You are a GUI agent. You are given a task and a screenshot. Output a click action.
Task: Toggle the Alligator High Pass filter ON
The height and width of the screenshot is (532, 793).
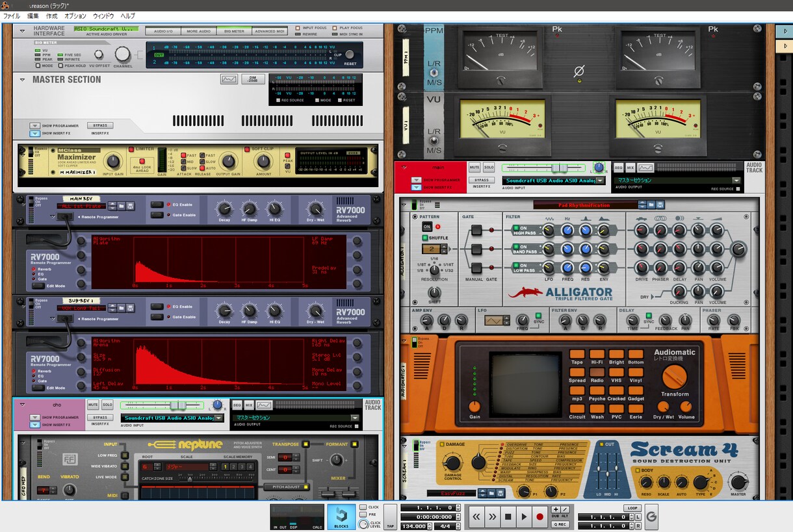tap(517, 229)
